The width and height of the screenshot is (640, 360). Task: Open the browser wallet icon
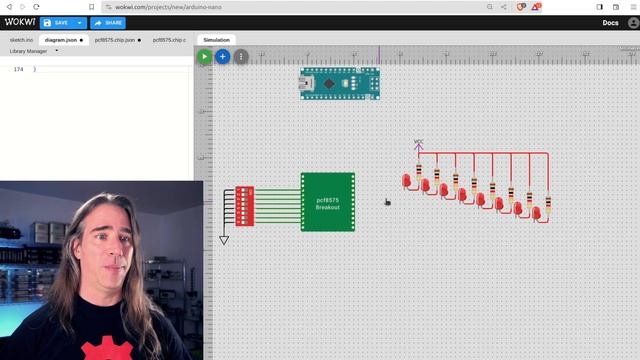616,7
